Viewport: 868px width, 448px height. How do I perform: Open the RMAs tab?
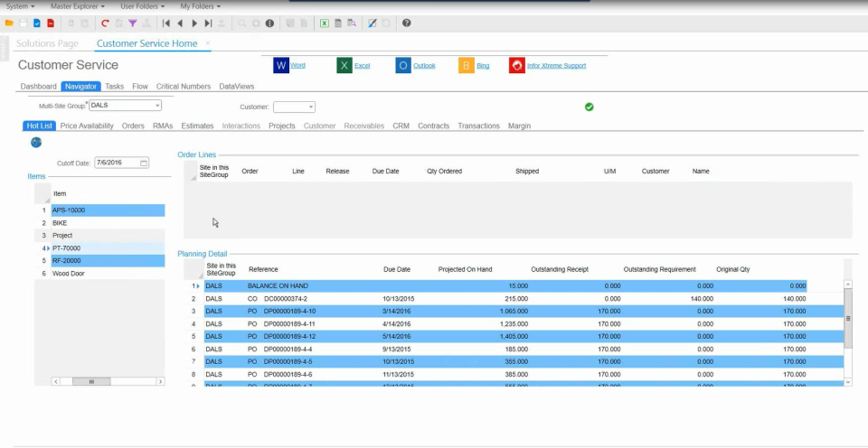(x=163, y=126)
